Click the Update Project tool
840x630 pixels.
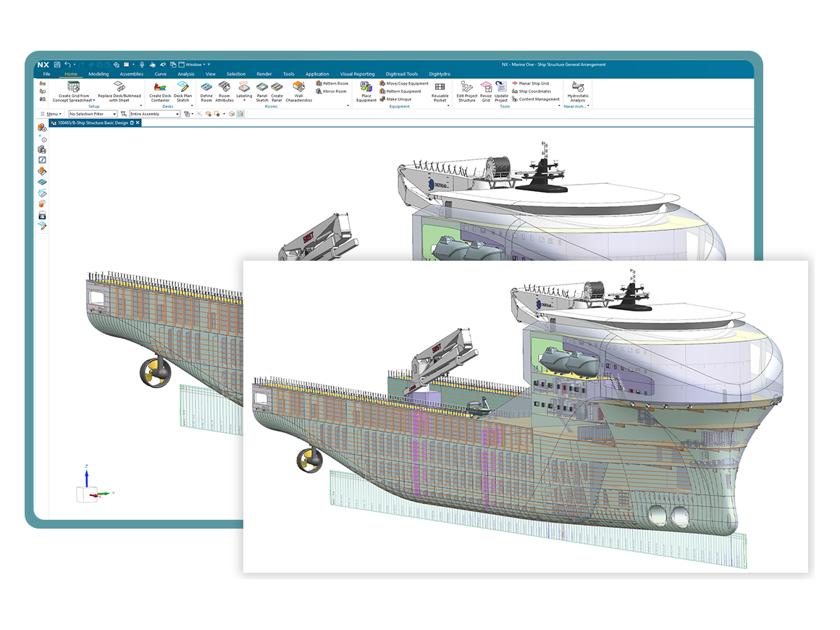point(501,92)
